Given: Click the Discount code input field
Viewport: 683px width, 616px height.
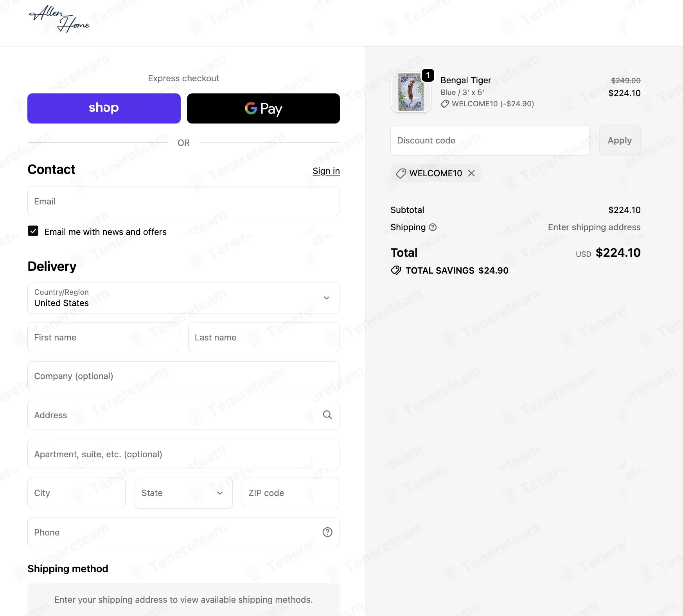Looking at the screenshot, I should tap(490, 140).
